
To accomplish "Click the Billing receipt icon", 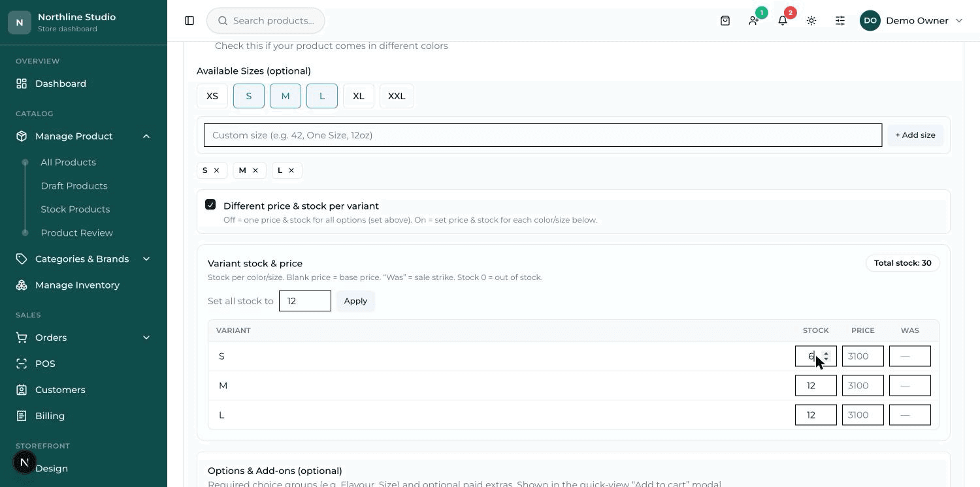I will pos(22,416).
